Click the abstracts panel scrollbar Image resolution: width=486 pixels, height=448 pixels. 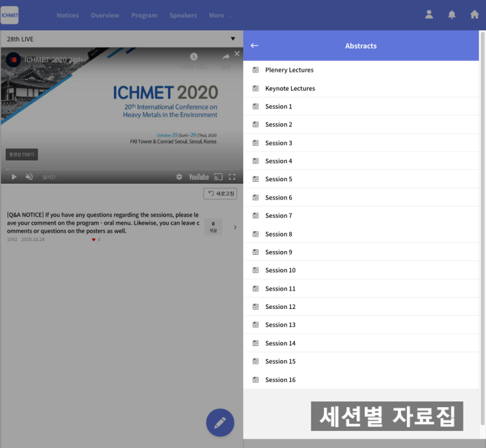coord(482,228)
